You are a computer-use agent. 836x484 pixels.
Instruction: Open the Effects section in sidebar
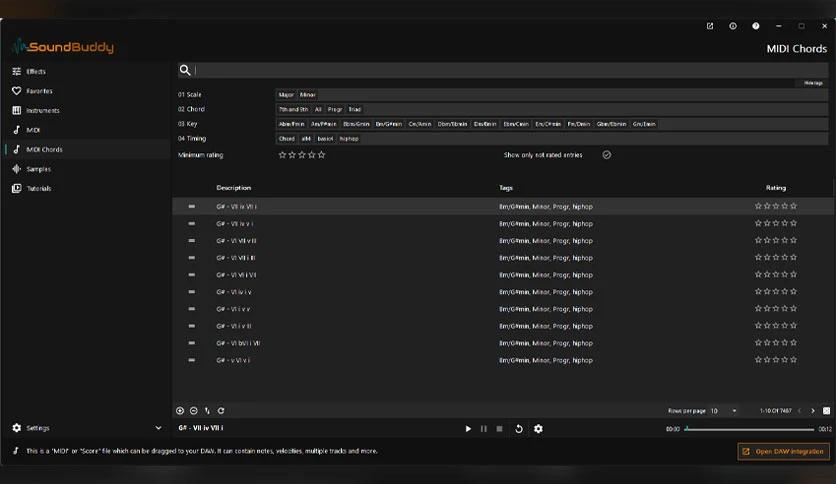click(36, 71)
